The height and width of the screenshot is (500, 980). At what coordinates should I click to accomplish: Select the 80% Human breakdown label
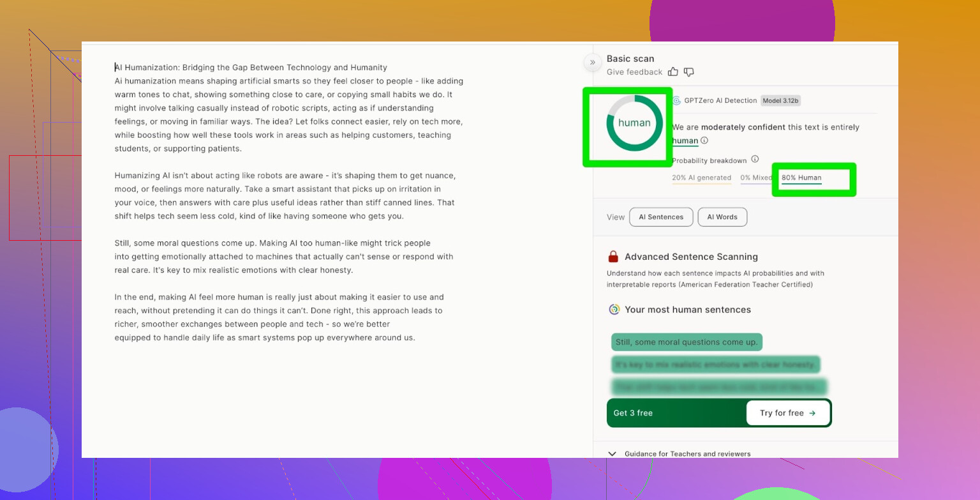coord(801,178)
